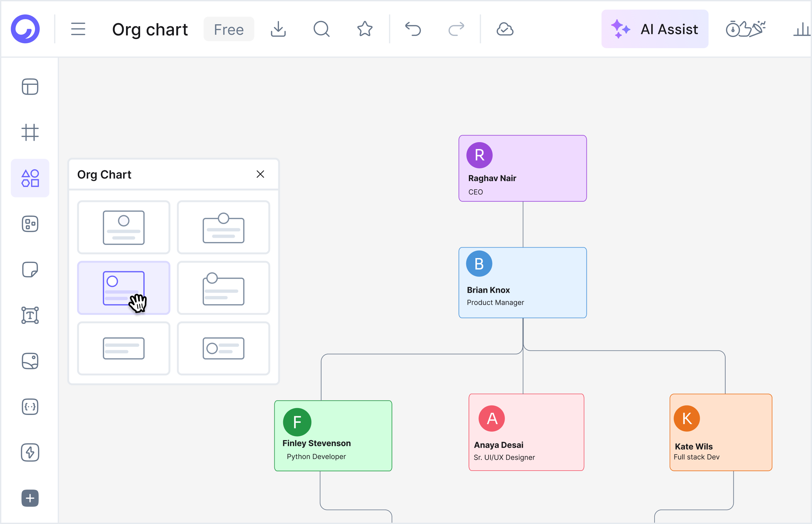
Task: Click the undo arrow
Action: coord(413,29)
